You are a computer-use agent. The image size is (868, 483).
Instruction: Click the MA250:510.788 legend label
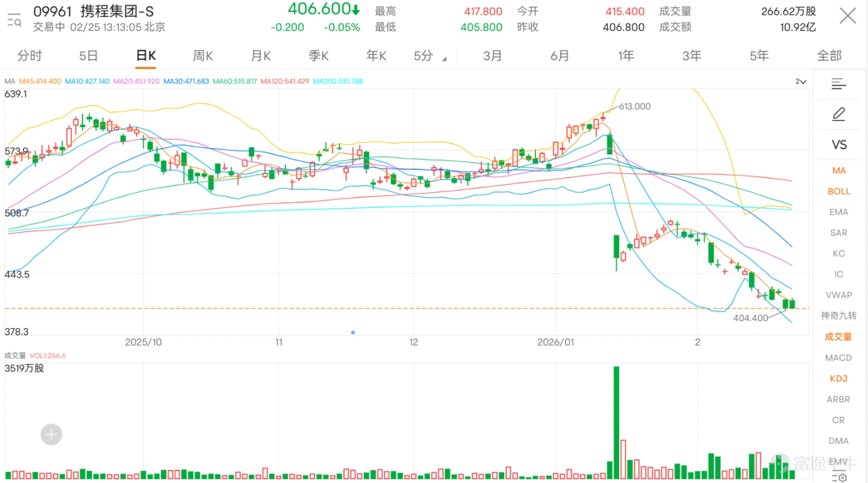coord(338,81)
